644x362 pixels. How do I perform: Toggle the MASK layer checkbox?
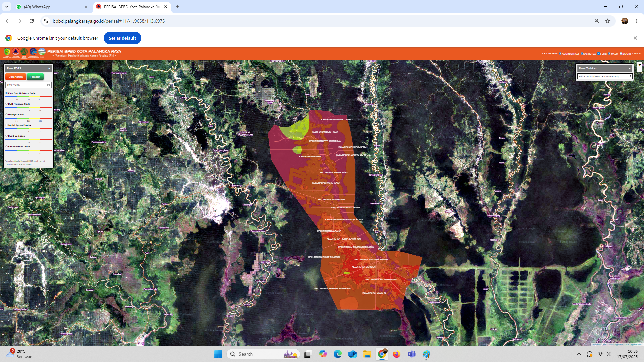click(x=609, y=53)
